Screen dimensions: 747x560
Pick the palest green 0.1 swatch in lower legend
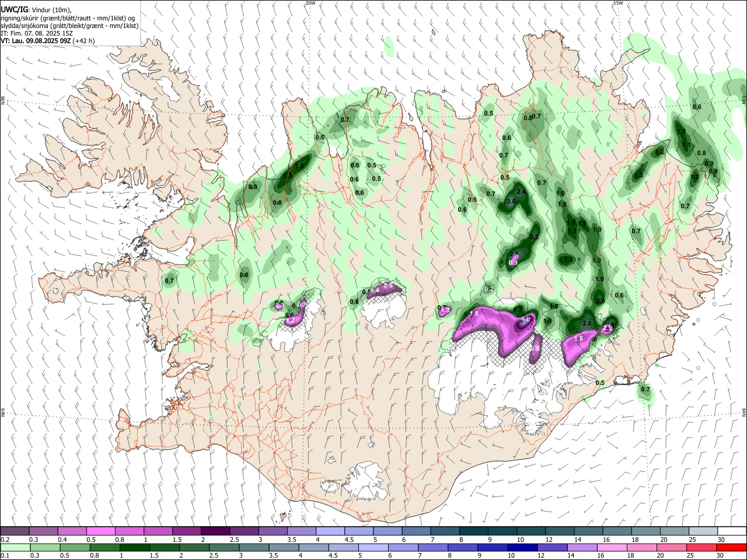[15, 547]
